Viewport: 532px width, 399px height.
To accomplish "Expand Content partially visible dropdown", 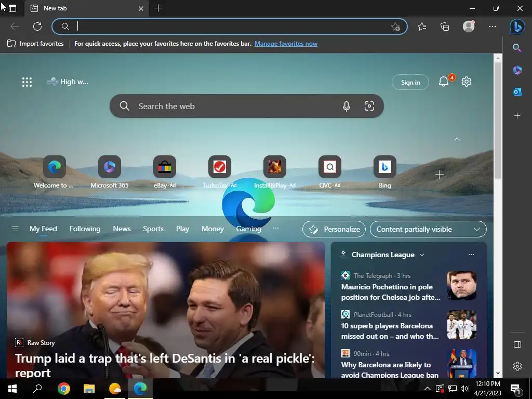I will click(428, 229).
